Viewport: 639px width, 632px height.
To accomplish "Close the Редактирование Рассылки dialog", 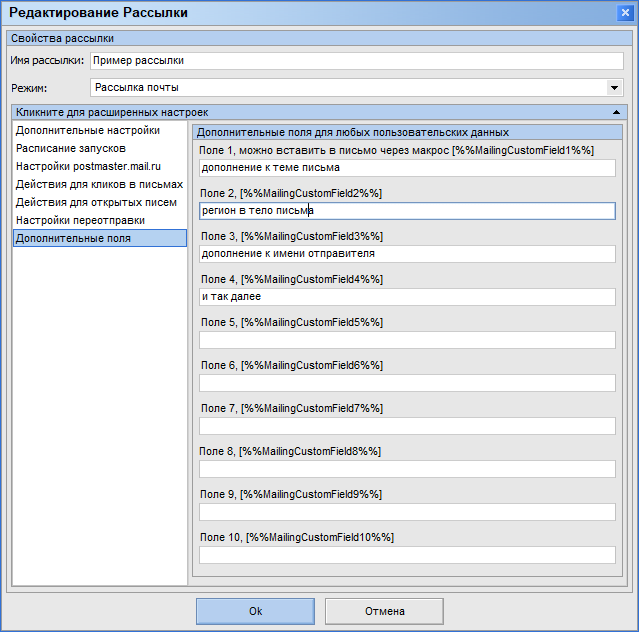I will [625, 13].
